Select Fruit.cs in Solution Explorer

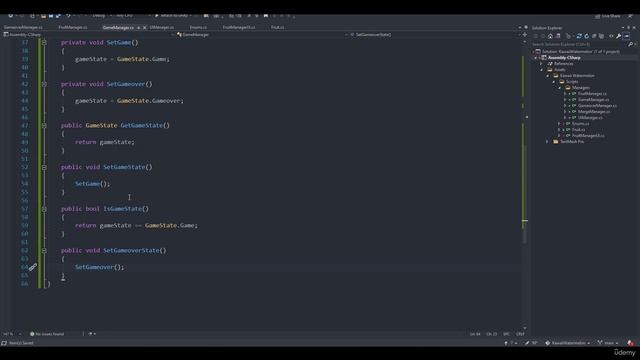tap(578, 130)
